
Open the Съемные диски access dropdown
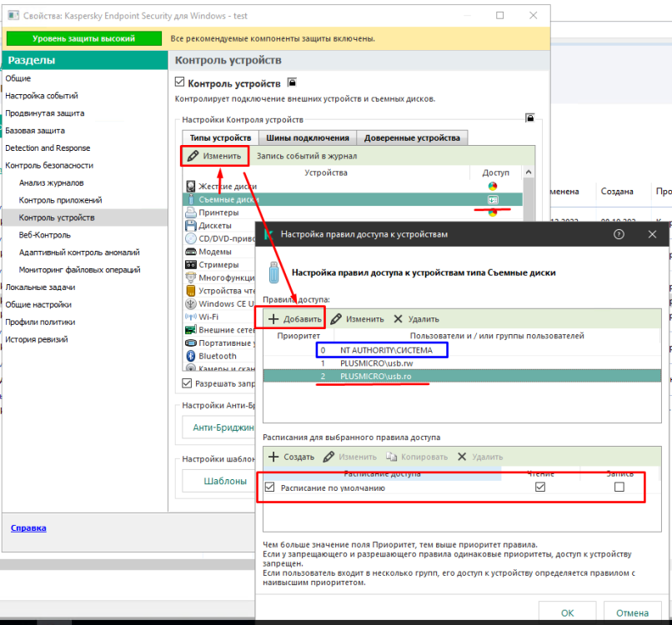pyautogui.click(x=493, y=200)
